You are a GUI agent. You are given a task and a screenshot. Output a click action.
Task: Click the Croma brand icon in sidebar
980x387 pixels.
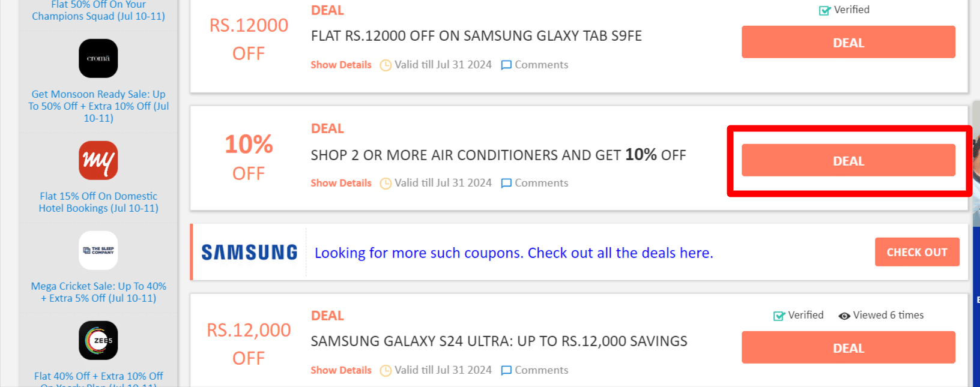[98, 58]
